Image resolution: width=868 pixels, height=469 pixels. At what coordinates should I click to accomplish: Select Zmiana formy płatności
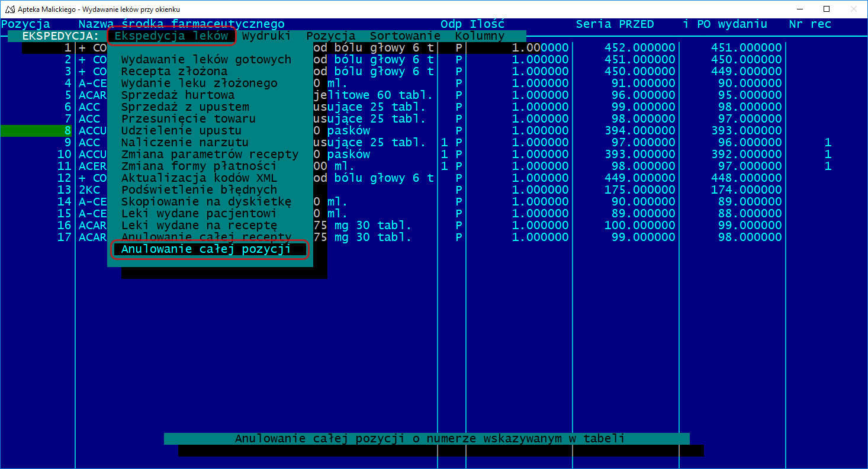(x=199, y=166)
